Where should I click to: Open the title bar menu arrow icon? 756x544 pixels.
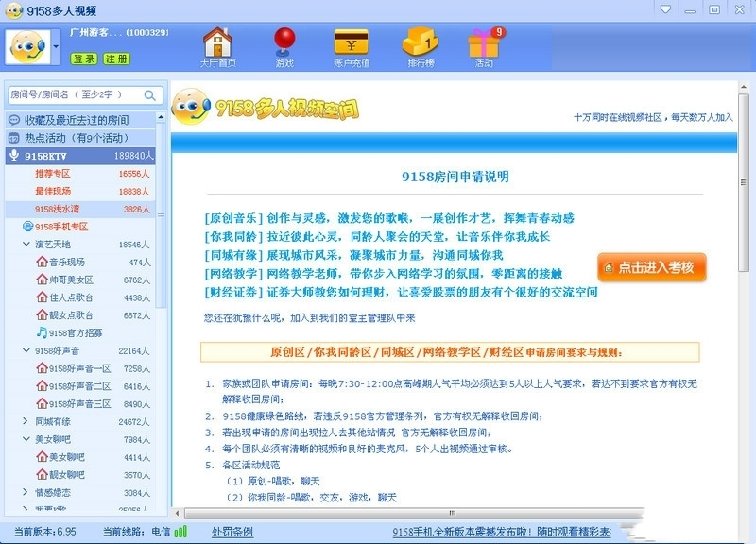click(x=666, y=9)
